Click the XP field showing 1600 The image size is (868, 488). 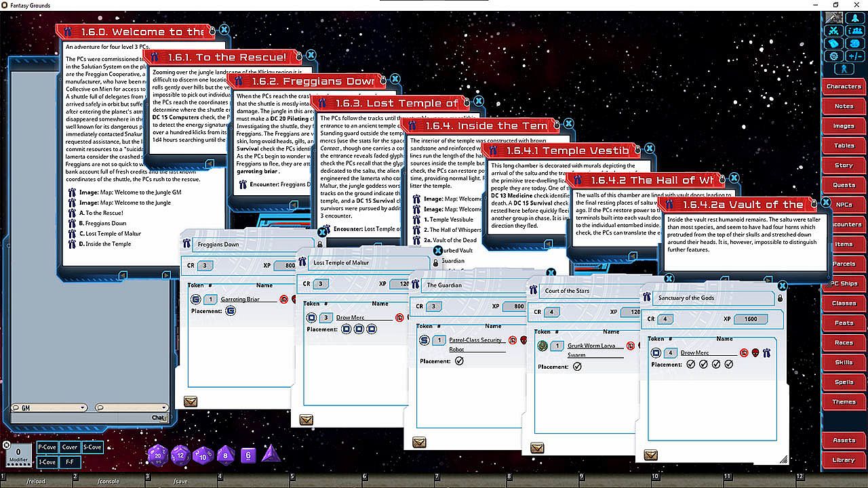point(751,319)
